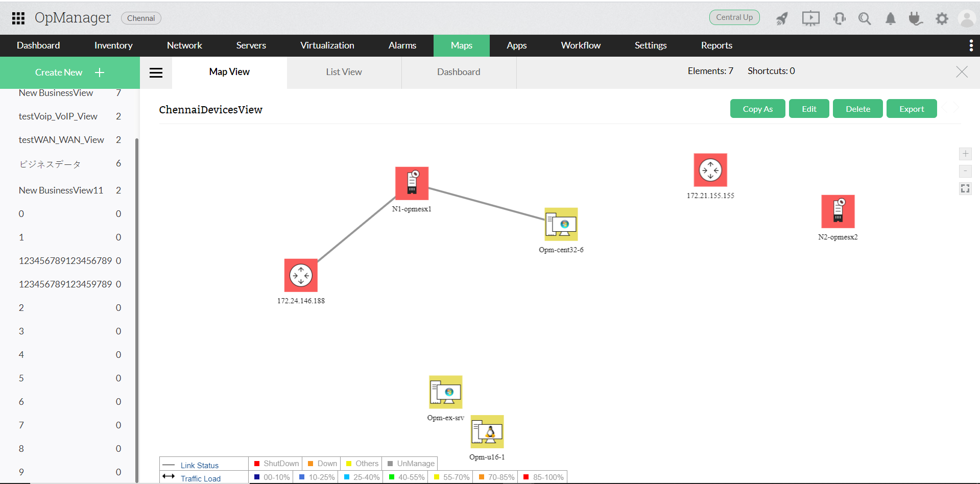Switch to the business view Dashboard tab
Viewport: 980px width, 484px height.
459,72
